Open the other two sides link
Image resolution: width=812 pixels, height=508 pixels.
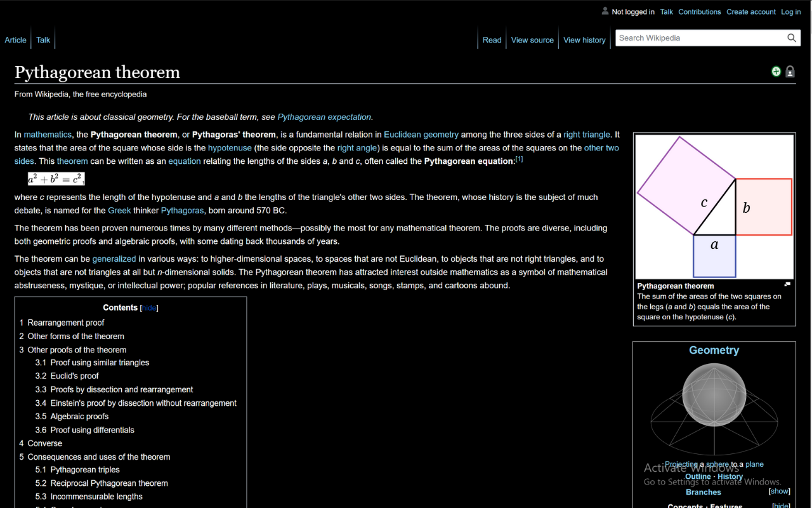[601, 148]
